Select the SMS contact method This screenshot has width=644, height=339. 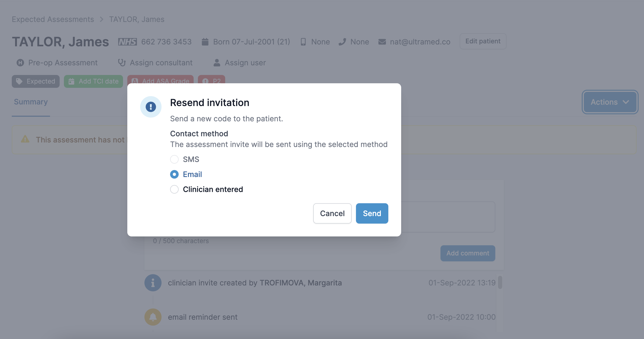[174, 159]
